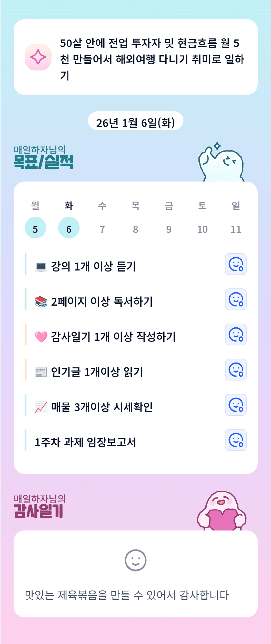This screenshot has height=644, width=271.
Task: Click the laptop emoji on lecture goal
Action: point(41,267)
